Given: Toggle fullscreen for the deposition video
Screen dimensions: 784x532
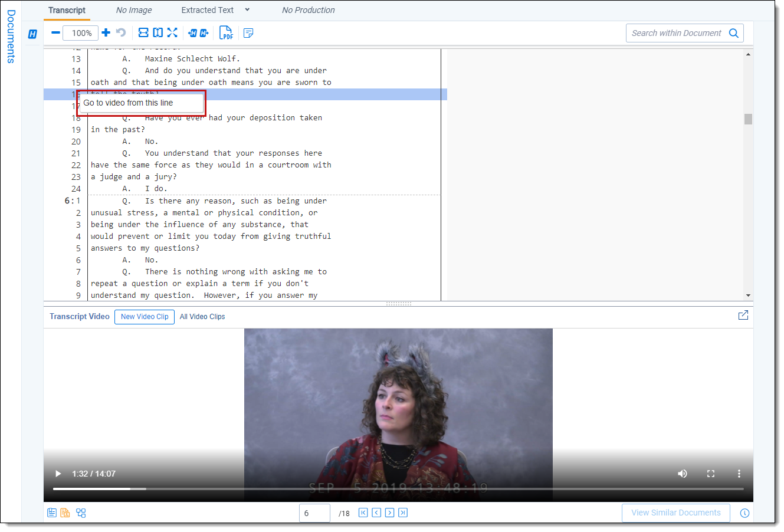Looking at the screenshot, I should pyautogui.click(x=711, y=474).
